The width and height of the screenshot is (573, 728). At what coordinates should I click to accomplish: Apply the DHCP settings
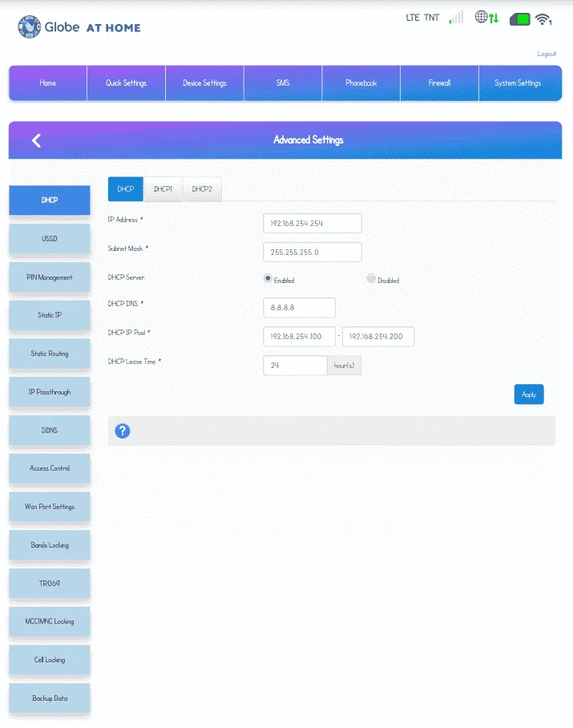click(529, 394)
